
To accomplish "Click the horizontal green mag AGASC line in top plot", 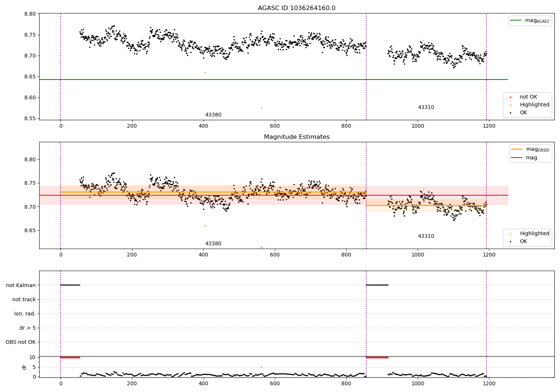I will [274, 80].
